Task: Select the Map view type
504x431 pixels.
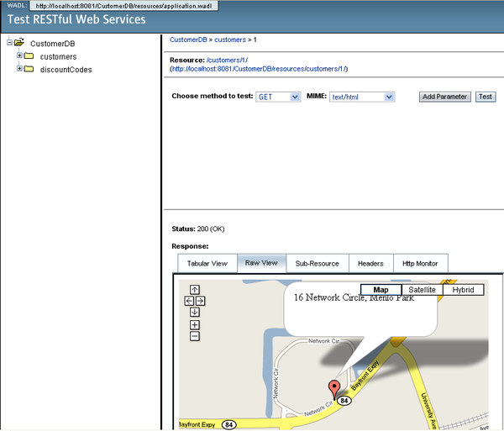Action: (381, 290)
